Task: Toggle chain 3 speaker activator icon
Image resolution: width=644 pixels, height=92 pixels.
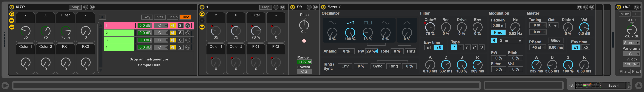Action: (173, 40)
